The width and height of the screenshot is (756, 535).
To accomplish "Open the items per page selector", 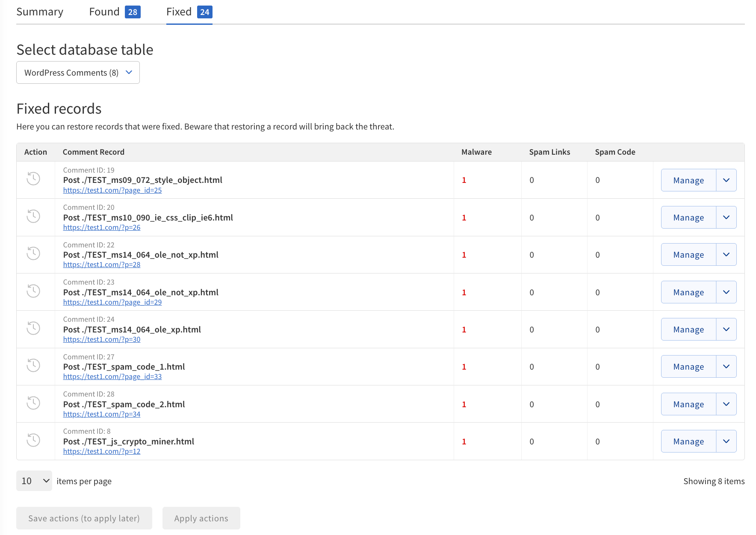I will [34, 481].
